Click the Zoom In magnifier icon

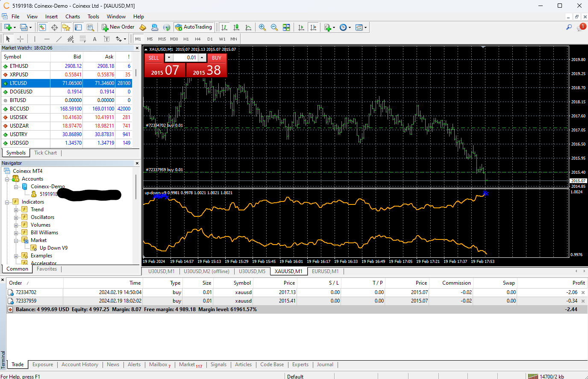click(x=262, y=27)
